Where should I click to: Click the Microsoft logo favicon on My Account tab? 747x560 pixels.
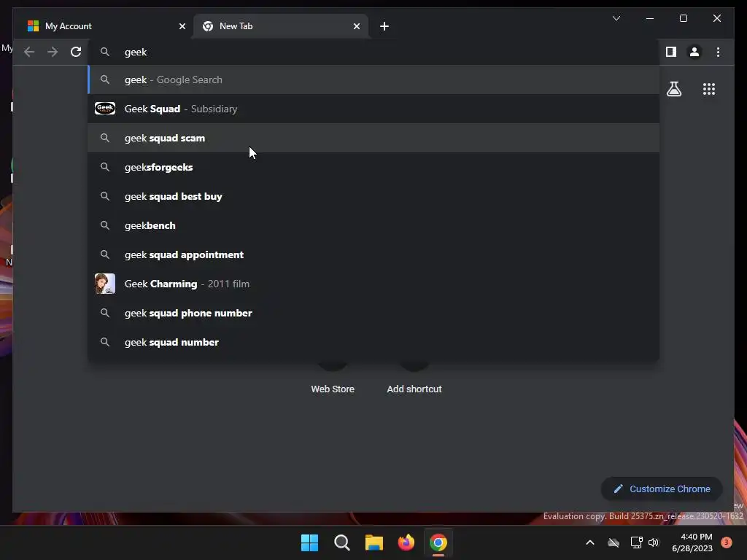(x=33, y=26)
